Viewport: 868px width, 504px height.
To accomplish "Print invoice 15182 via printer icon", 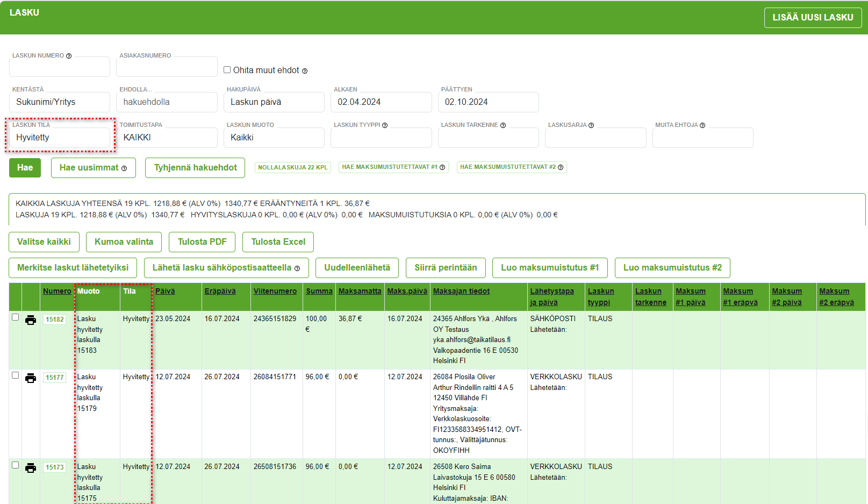I will 31,320.
